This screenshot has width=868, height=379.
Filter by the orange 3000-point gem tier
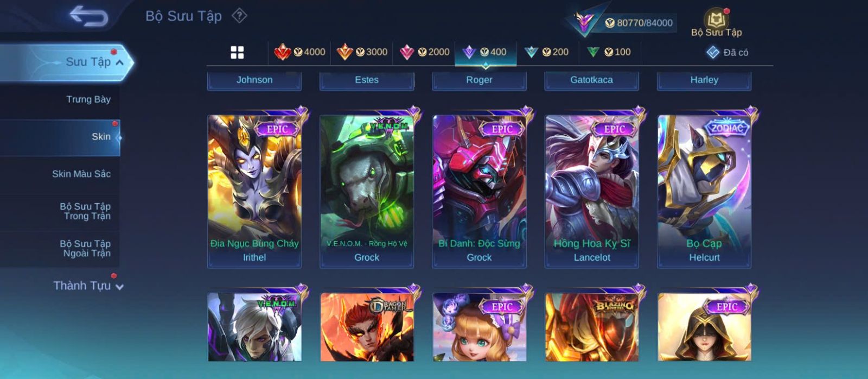click(x=362, y=52)
